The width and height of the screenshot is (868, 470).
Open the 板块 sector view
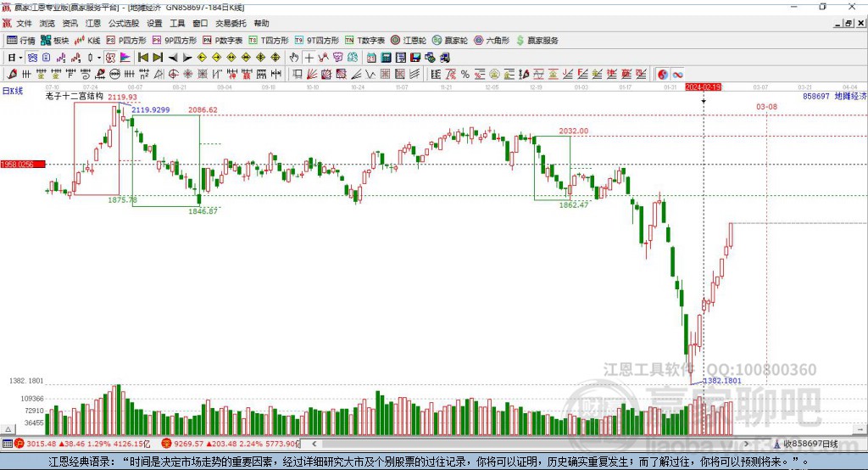click(x=55, y=41)
